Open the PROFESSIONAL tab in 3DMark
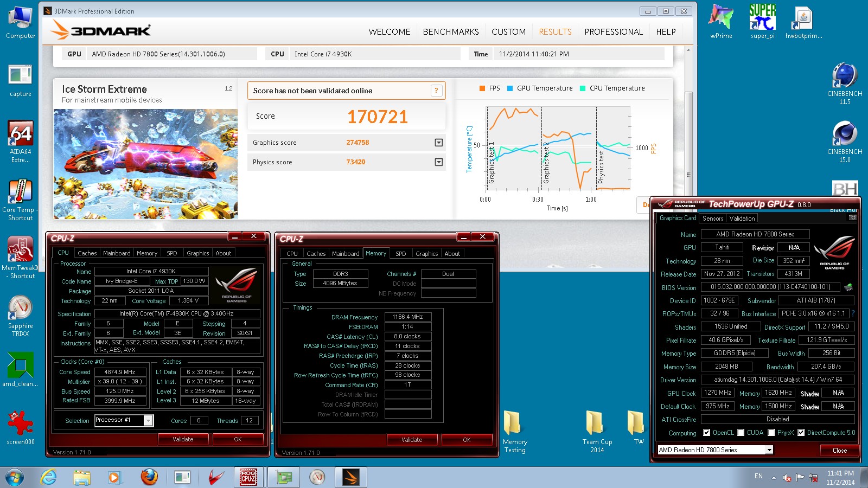The height and width of the screenshot is (488, 868). tap(614, 32)
